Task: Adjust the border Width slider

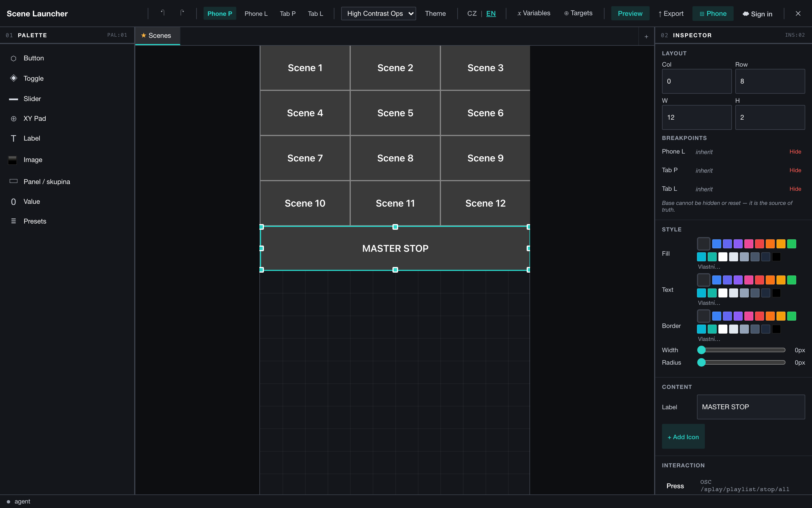Action: pyautogui.click(x=741, y=350)
